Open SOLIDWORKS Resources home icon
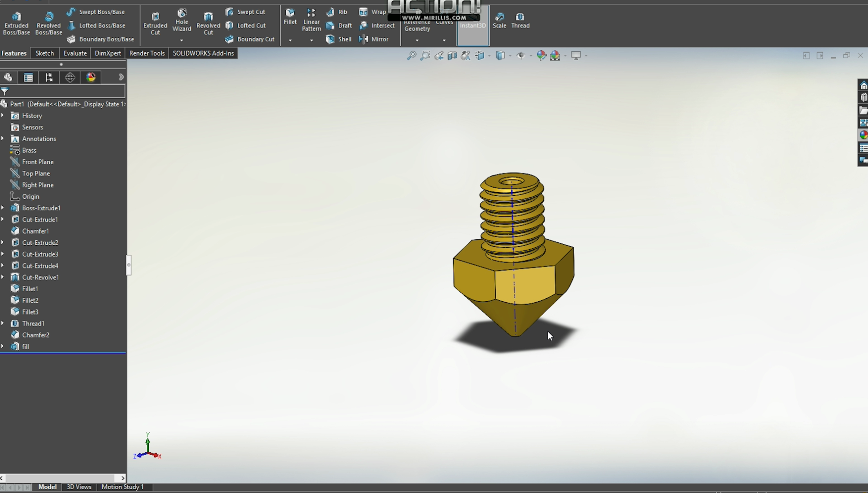The height and width of the screenshot is (493, 868). point(863,85)
